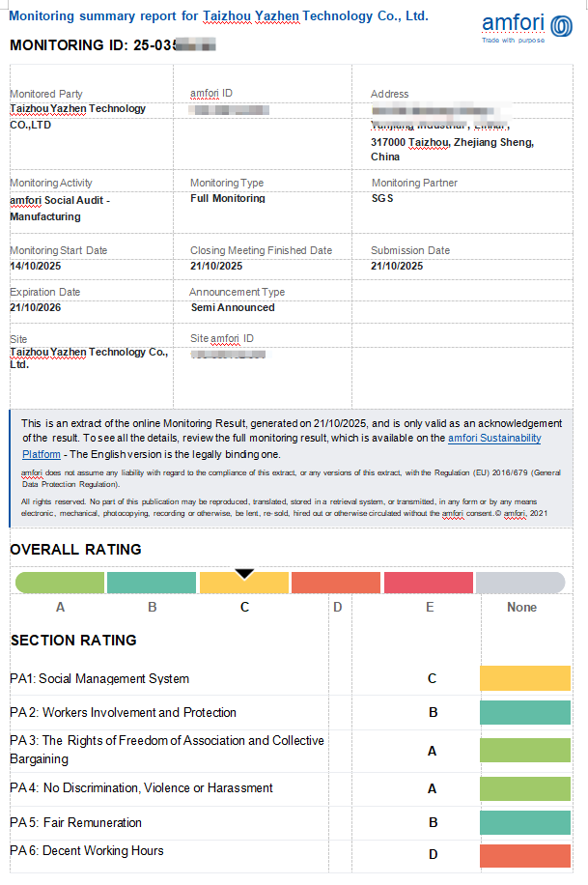Click '317000 Taizhou, Zhejiang Sheng' address text
This screenshot has height=885, width=588.
(x=452, y=142)
